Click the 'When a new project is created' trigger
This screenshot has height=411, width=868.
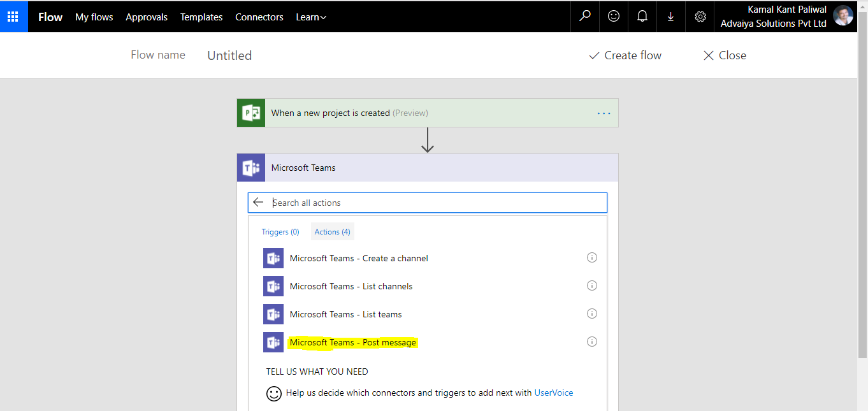428,113
